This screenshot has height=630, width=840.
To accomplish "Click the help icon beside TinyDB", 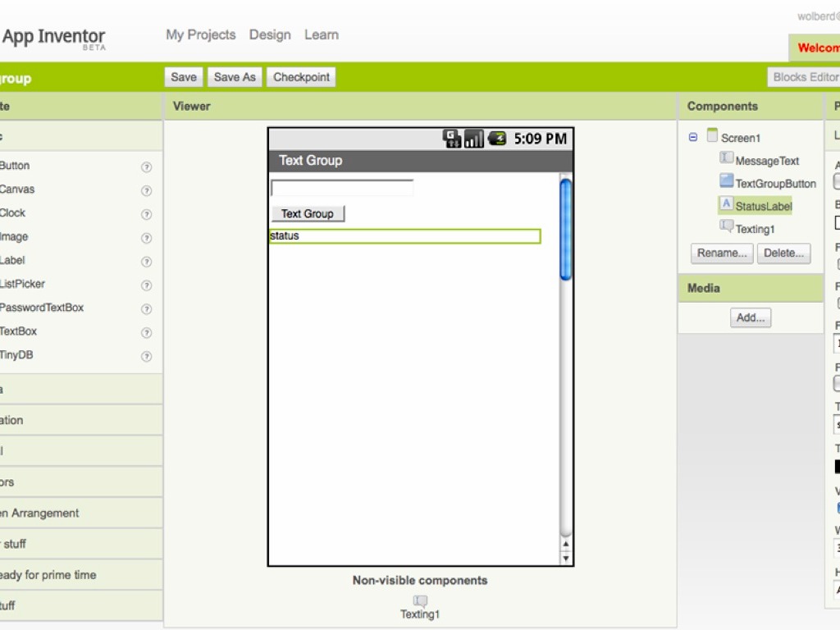I will pos(146,356).
